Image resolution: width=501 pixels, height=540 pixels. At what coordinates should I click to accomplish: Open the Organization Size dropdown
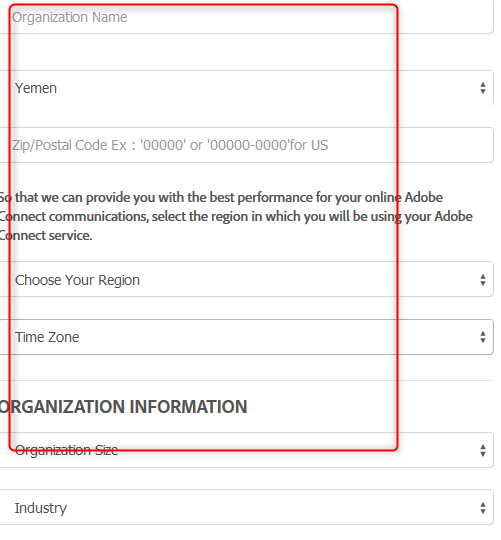246,450
